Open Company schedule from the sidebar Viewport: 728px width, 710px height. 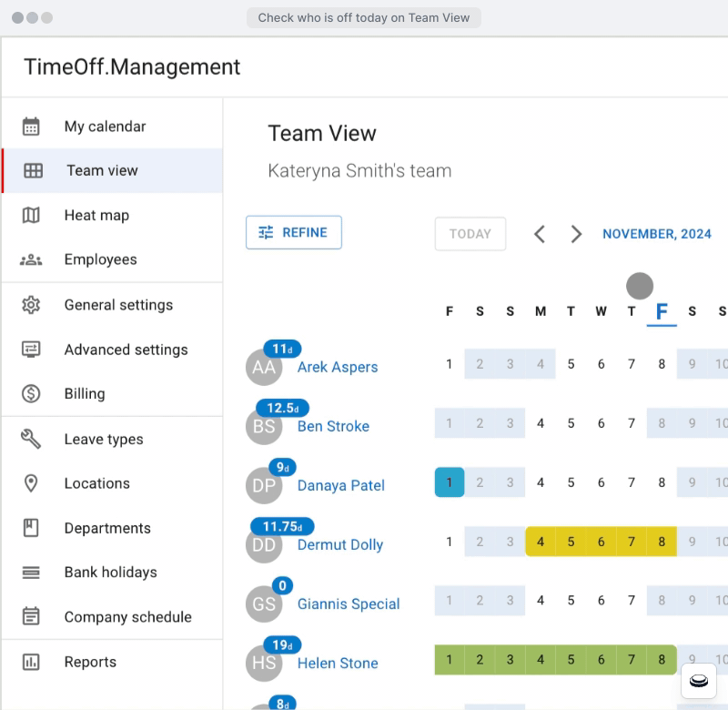click(x=127, y=617)
